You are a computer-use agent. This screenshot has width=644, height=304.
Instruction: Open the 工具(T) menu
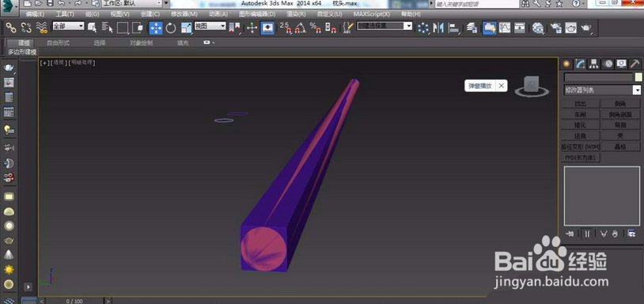tap(65, 14)
